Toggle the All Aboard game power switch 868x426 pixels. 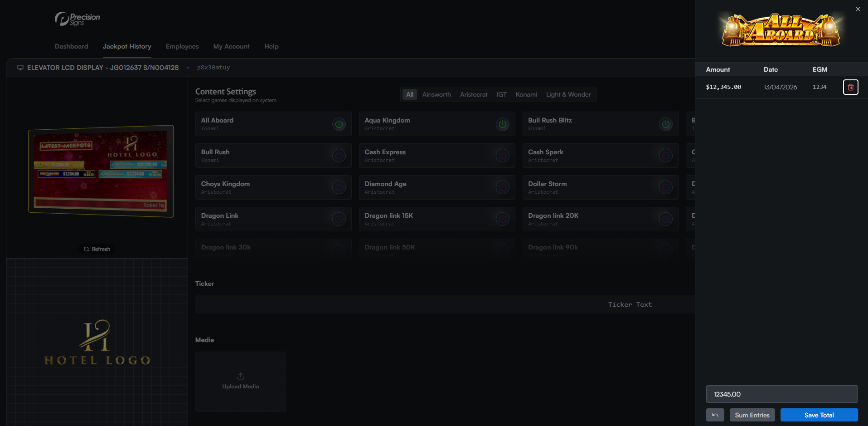[339, 124]
